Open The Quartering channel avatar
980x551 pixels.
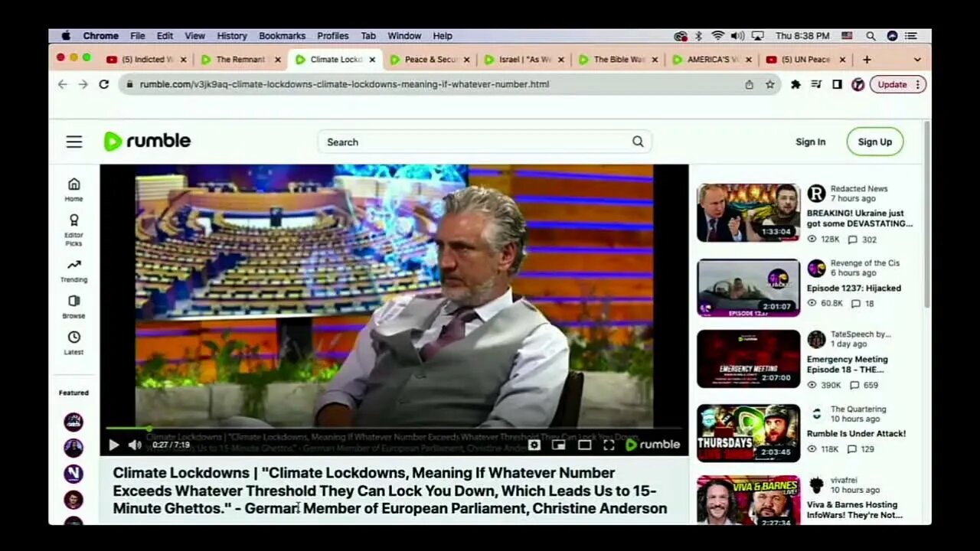point(816,414)
